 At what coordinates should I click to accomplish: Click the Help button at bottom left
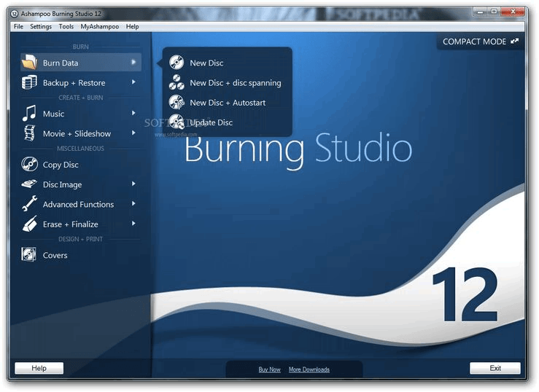(39, 368)
